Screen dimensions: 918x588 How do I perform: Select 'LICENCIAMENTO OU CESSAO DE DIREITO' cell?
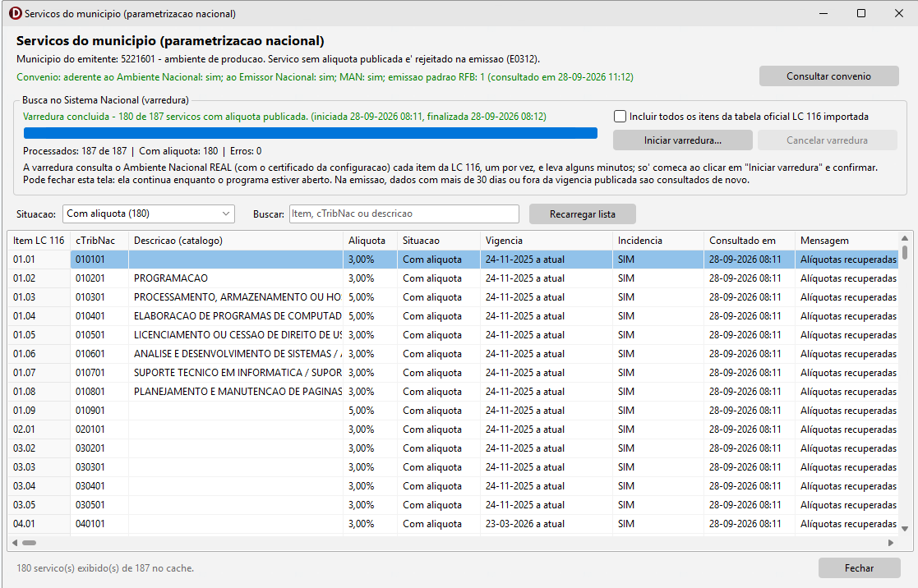236,335
